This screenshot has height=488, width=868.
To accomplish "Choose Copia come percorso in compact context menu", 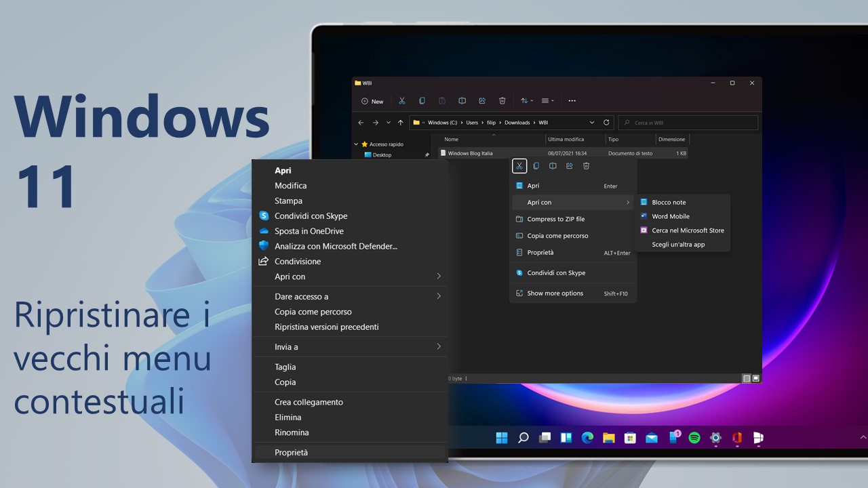I will (573, 236).
